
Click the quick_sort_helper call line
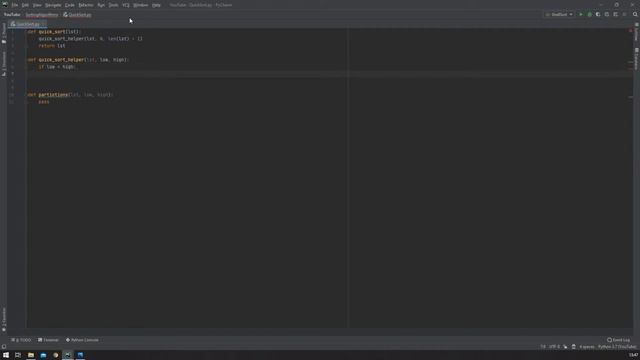[x=91, y=39]
